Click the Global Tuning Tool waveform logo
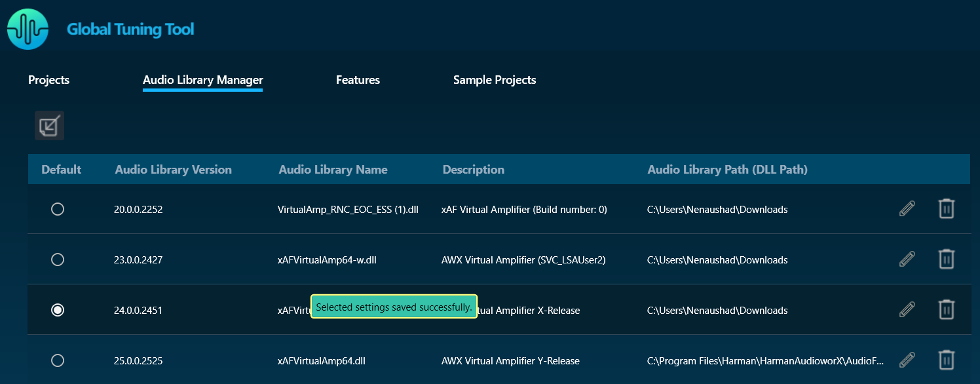 (x=28, y=29)
